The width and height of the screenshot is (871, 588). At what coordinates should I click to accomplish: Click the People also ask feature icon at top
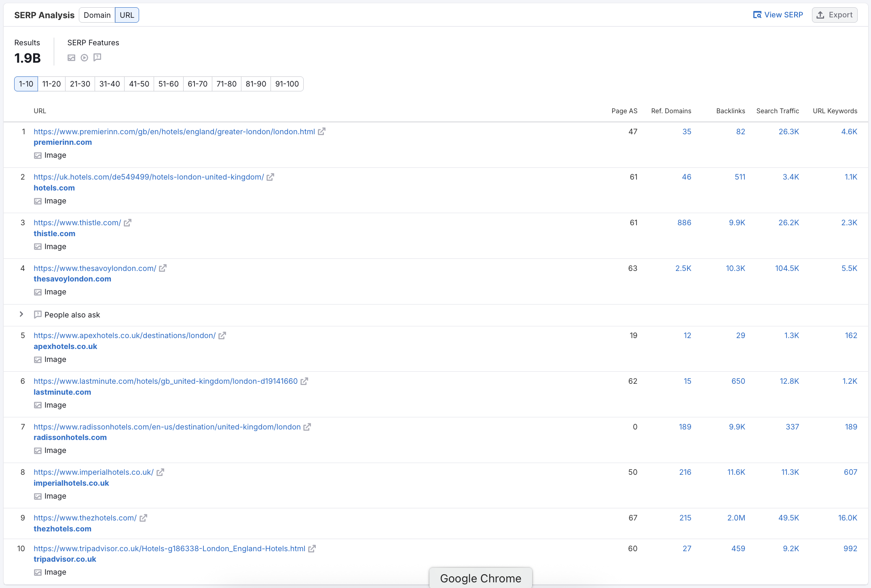pos(97,57)
